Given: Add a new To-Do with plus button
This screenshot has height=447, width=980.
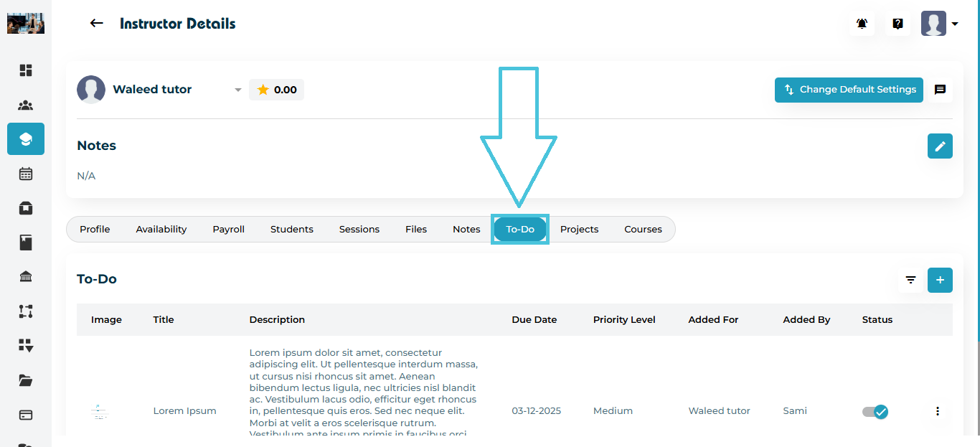Looking at the screenshot, I should [x=940, y=280].
